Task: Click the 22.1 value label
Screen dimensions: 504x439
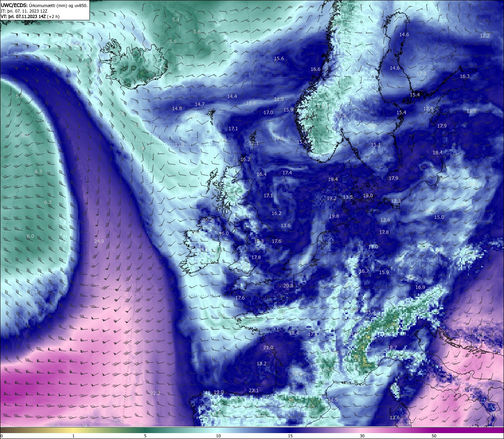Action: click(254, 391)
